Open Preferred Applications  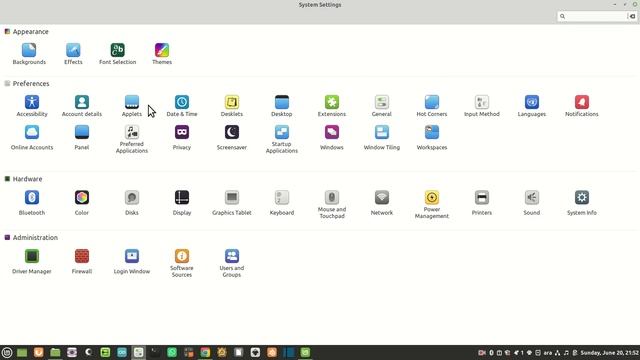coord(132,139)
